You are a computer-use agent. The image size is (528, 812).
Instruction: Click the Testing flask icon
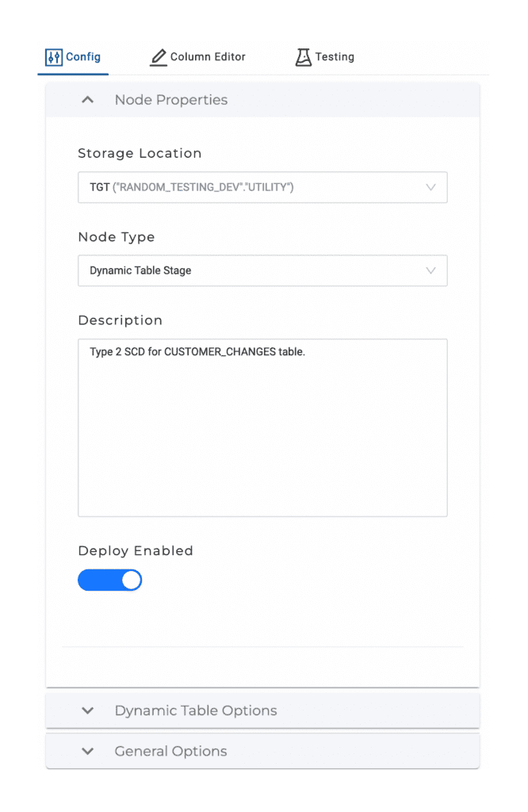coord(304,57)
